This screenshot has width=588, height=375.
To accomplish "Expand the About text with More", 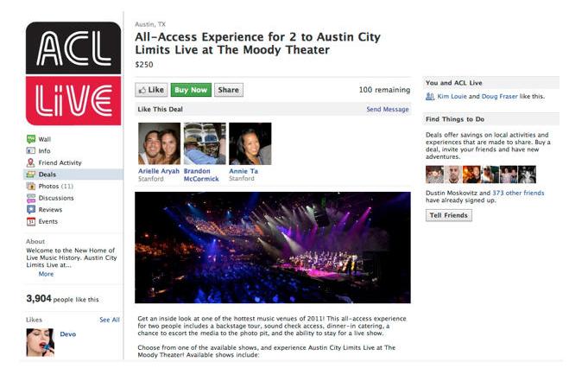I will (46, 274).
